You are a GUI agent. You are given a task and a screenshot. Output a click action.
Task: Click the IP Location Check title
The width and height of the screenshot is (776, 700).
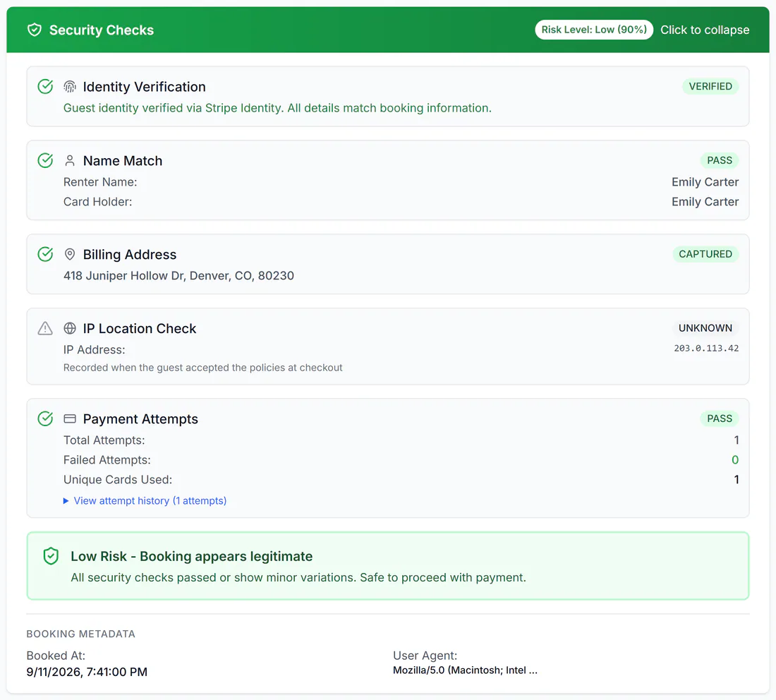(140, 328)
